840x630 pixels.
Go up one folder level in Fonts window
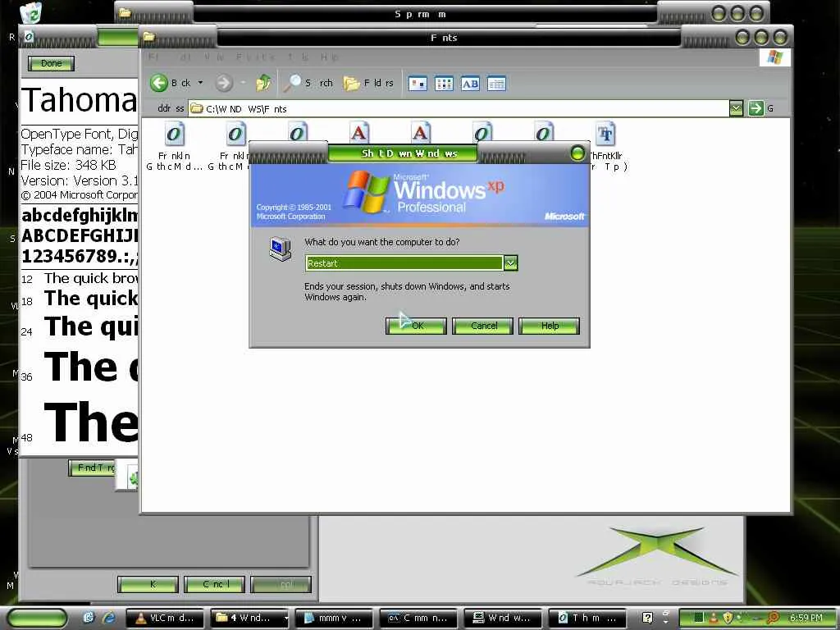263,83
